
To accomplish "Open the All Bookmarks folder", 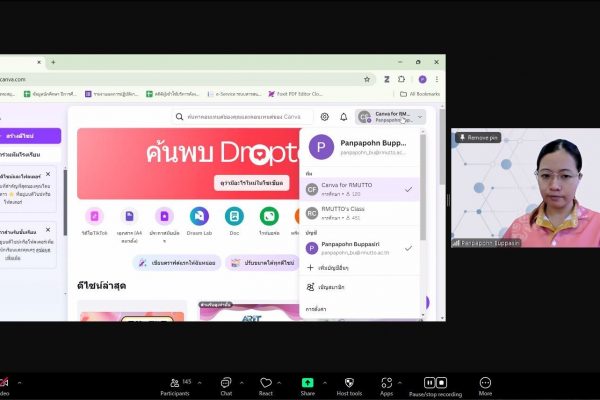I will pyautogui.click(x=420, y=94).
